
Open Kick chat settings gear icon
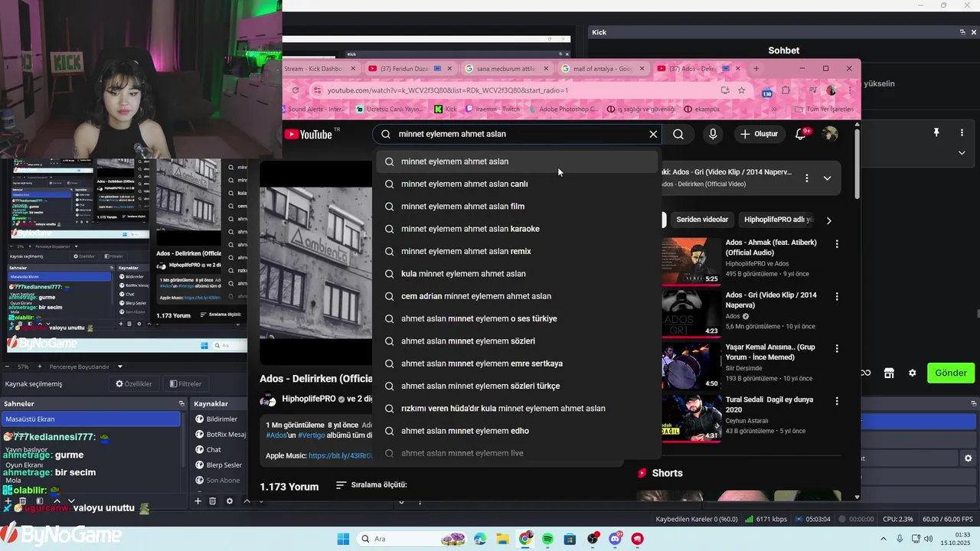tap(912, 373)
